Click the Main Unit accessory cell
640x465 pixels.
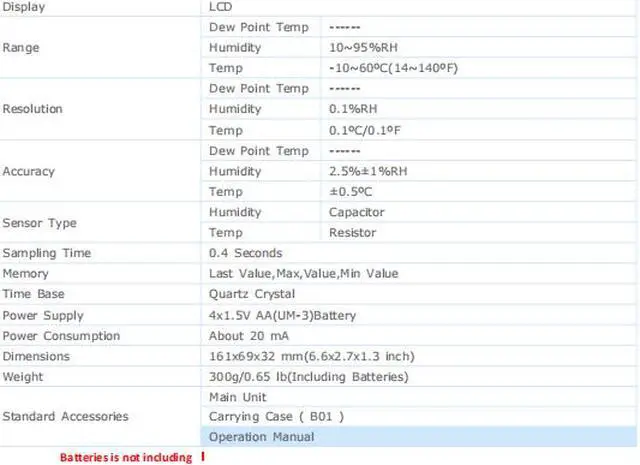point(238,397)
